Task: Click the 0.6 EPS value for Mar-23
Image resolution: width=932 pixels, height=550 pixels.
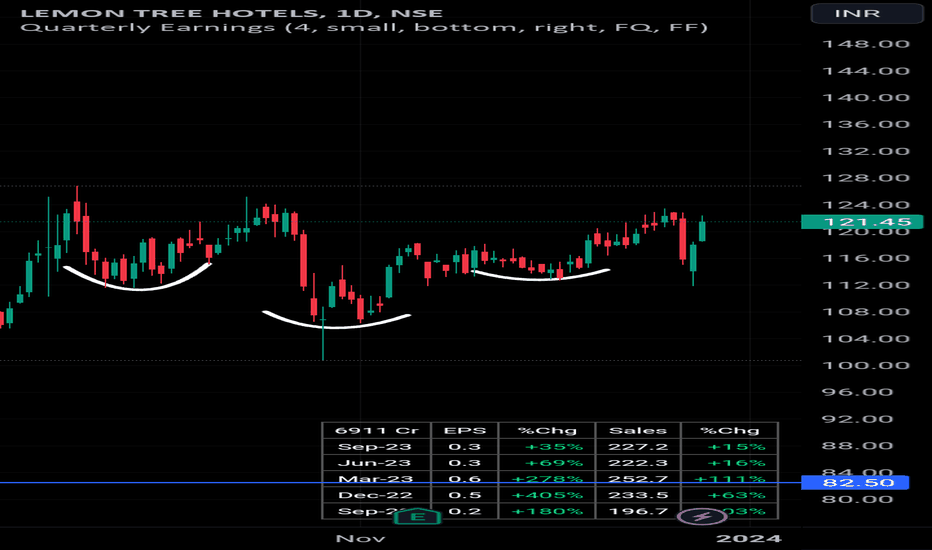Action: pyautogui.click(x=465, y=479)
